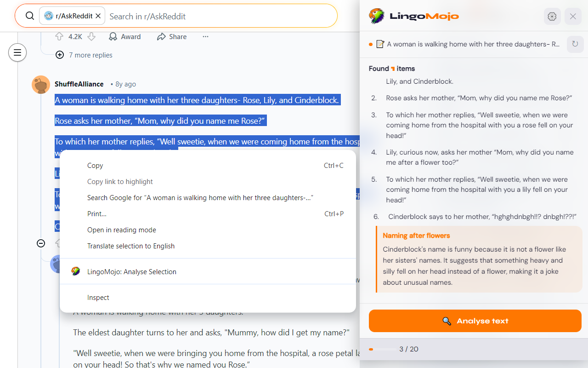Choose Inspect in the context menu
Screen dimensions: 588x368
point(208,298)
